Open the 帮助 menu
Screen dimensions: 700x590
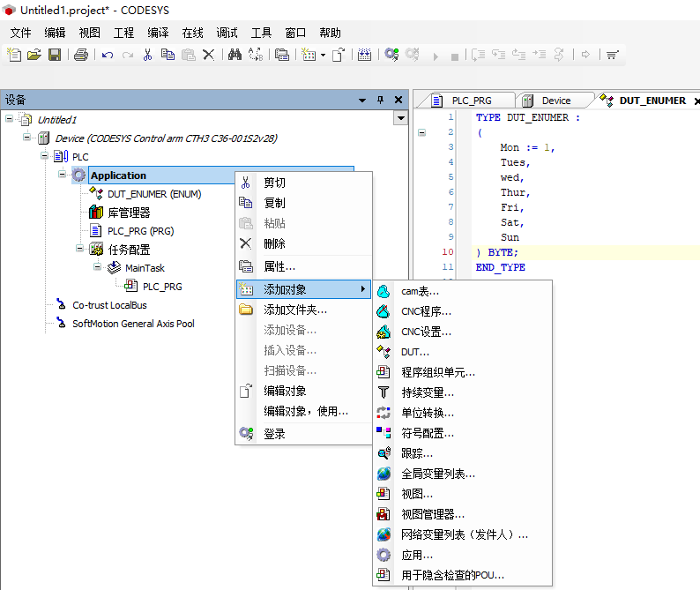(x=330, y=33)
